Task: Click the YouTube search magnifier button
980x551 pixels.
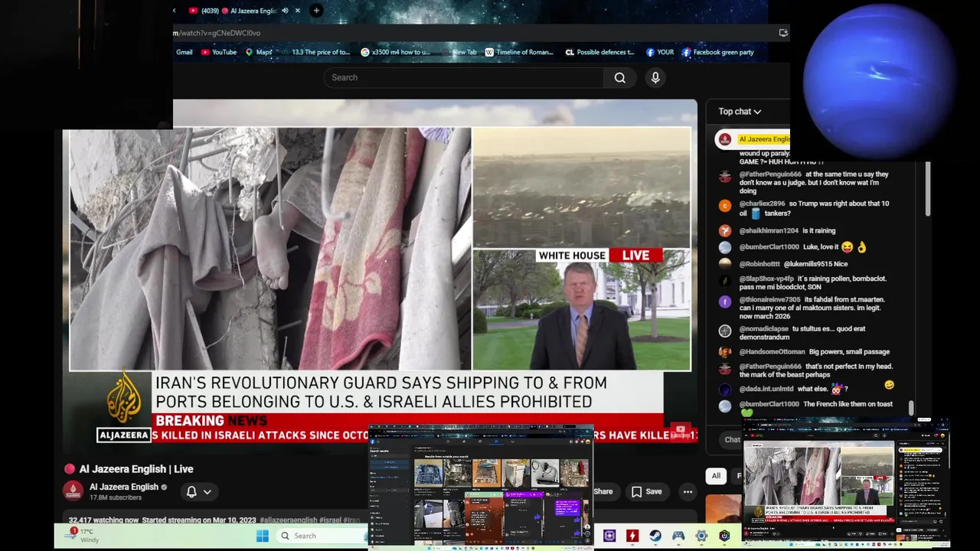Action: coord(619,77)
